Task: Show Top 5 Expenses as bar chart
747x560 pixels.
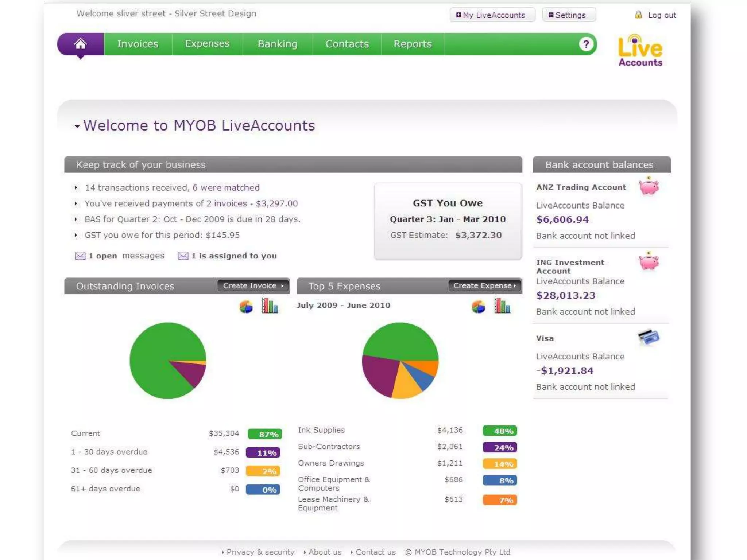Action: [502, 306]
